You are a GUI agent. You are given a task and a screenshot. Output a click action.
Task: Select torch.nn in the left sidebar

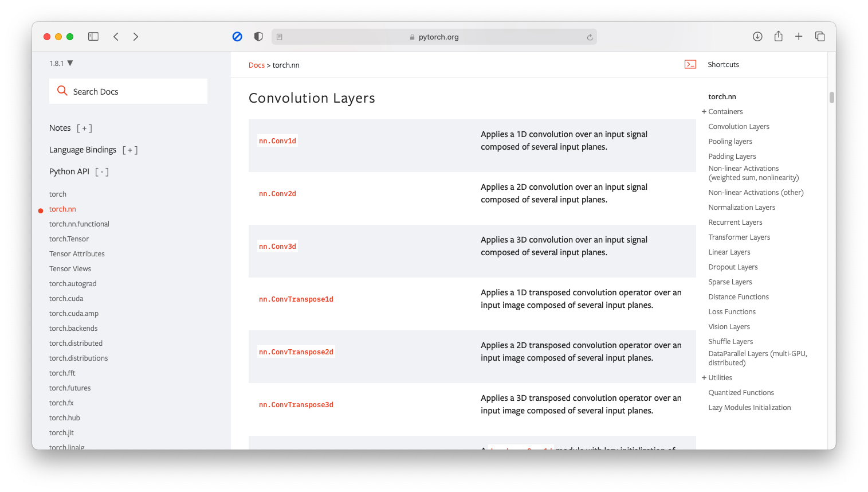62,209
